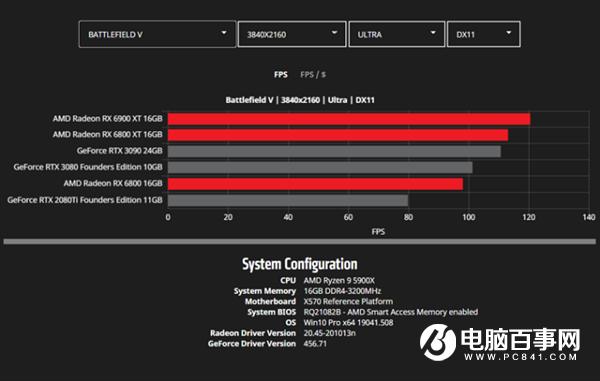The image size is (600, 381).
Task: Click the arrow on the Battlefield V dropdown
Action: 224,33
